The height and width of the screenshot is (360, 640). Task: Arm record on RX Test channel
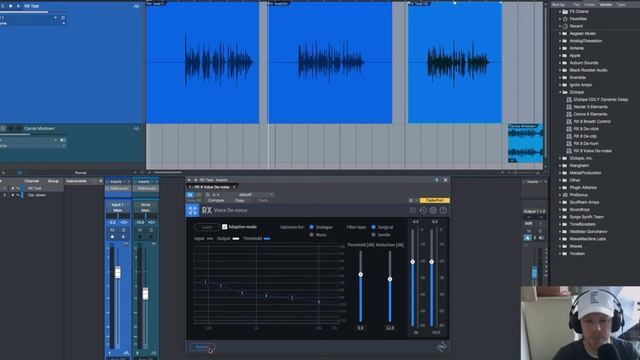click(112, 237)
